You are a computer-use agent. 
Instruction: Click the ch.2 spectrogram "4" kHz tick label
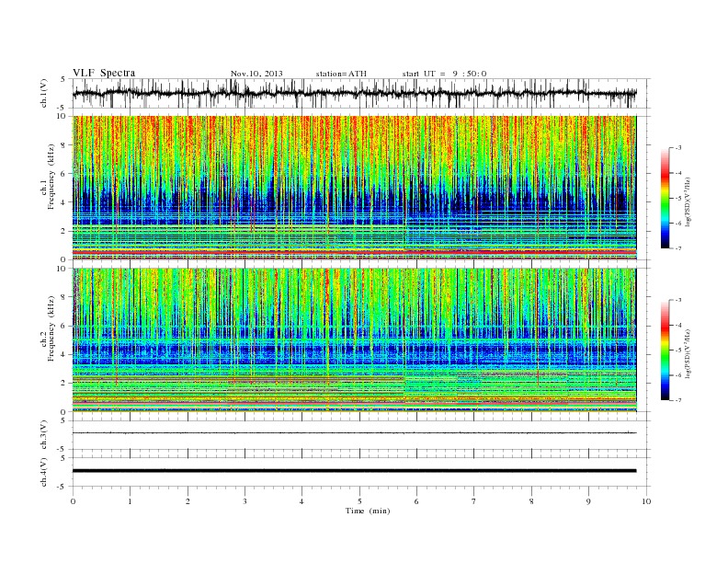click(64, 354)
